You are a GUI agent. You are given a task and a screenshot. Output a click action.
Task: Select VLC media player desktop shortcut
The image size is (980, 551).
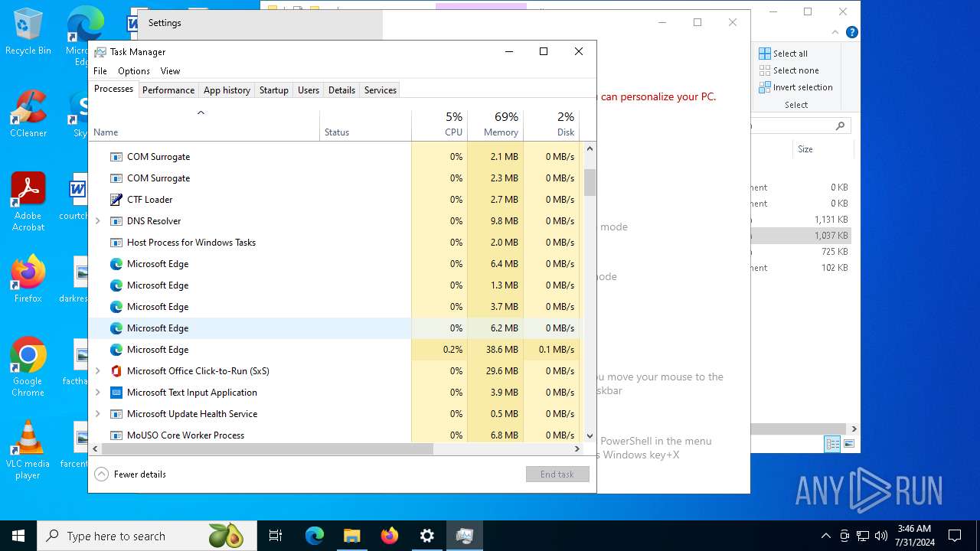click(x=28, y=450)
